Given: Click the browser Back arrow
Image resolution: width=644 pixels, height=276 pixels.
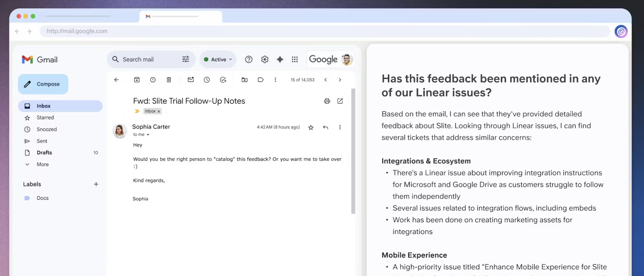Looking at the screenshot, I should click(x=17, y=31).
